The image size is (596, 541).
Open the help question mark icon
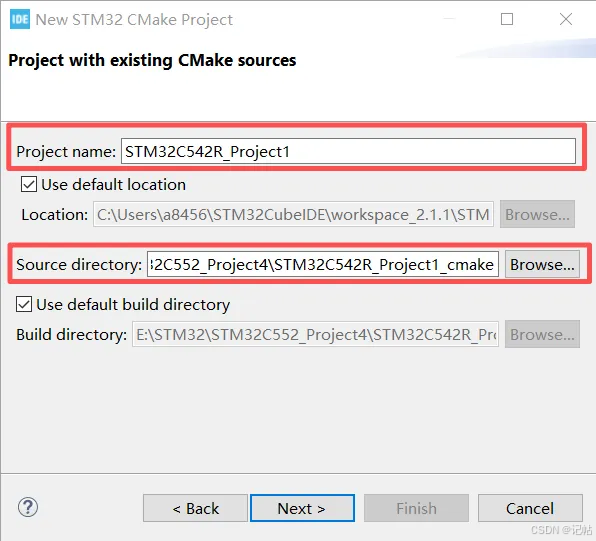pyautogui.click(x=28, y=507)
